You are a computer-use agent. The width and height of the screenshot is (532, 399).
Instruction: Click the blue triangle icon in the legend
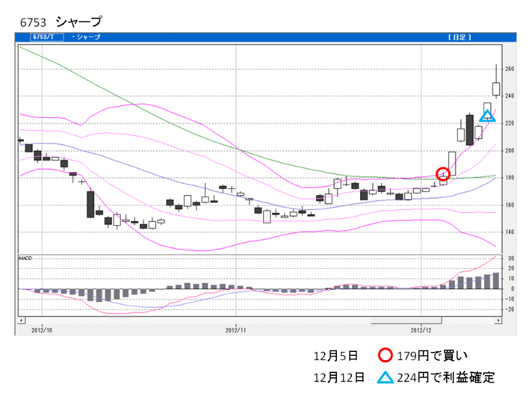(x=385, y=377)
